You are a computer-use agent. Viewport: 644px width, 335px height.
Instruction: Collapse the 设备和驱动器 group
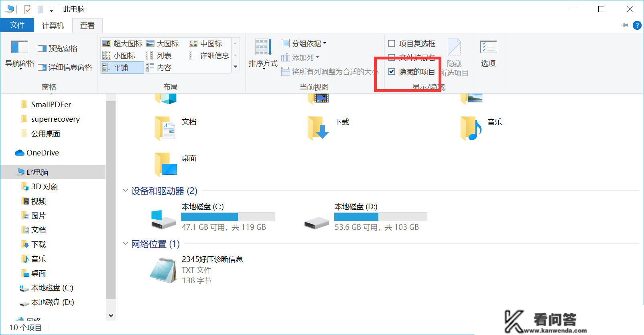[x=125, y=190]
